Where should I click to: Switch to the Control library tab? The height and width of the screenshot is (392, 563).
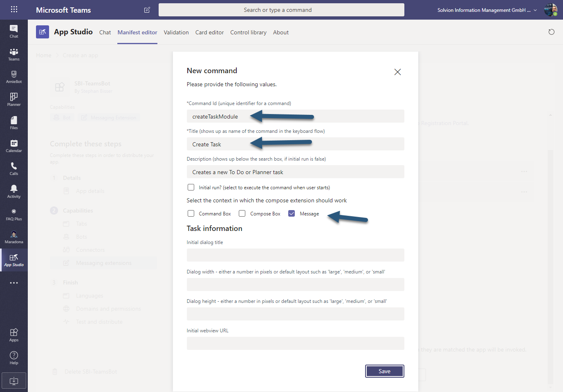(248, 32)
